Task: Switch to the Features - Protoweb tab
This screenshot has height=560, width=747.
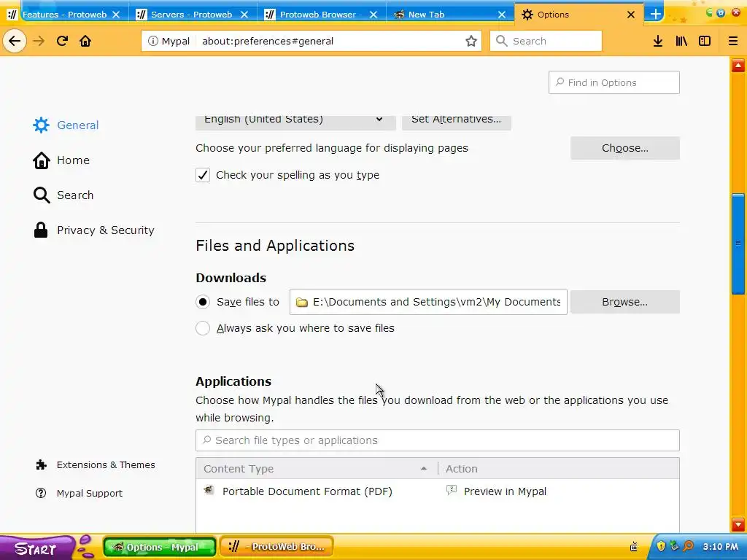Action: coord(64,15)
